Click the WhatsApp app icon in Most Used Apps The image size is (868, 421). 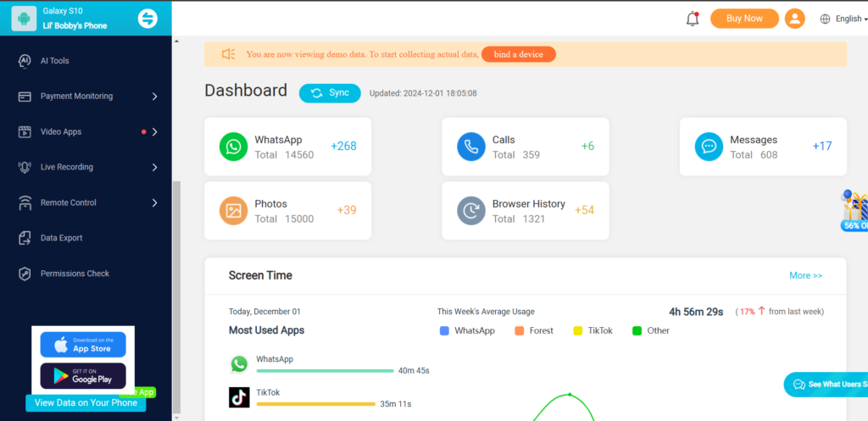click(x=239, y=364)
